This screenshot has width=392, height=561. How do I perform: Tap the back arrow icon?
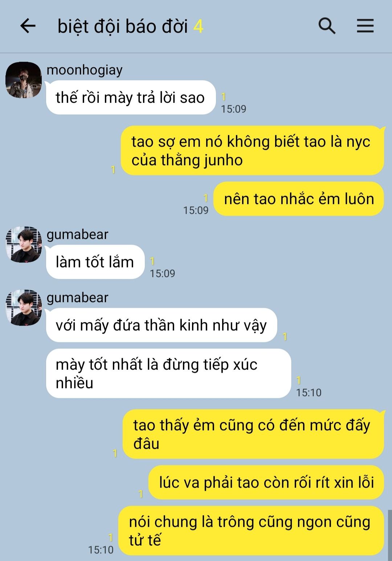click(x=28, y=26)
